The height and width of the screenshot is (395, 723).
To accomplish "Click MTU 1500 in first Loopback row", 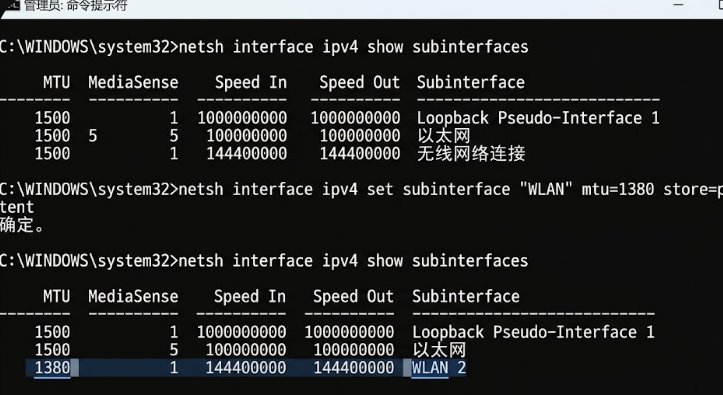I will (53, 118).
